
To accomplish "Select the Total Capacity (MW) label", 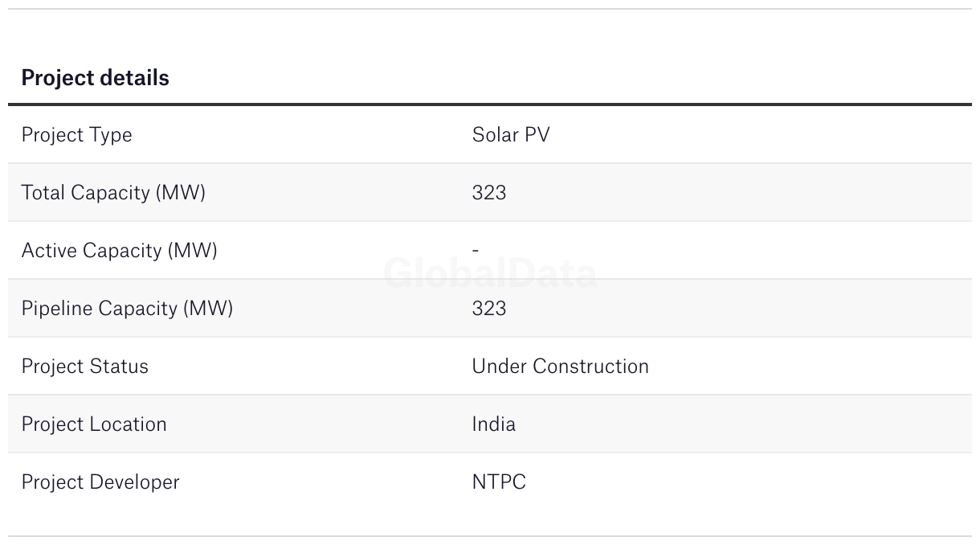I will click(x=113, y=193).
